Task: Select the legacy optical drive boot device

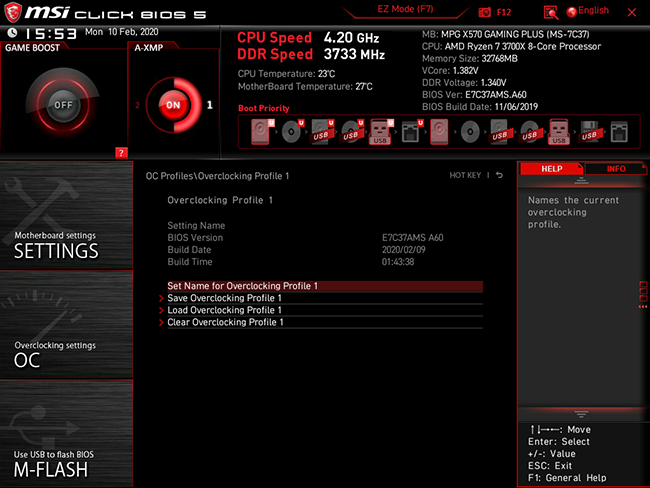Action: tap(470, 132)
